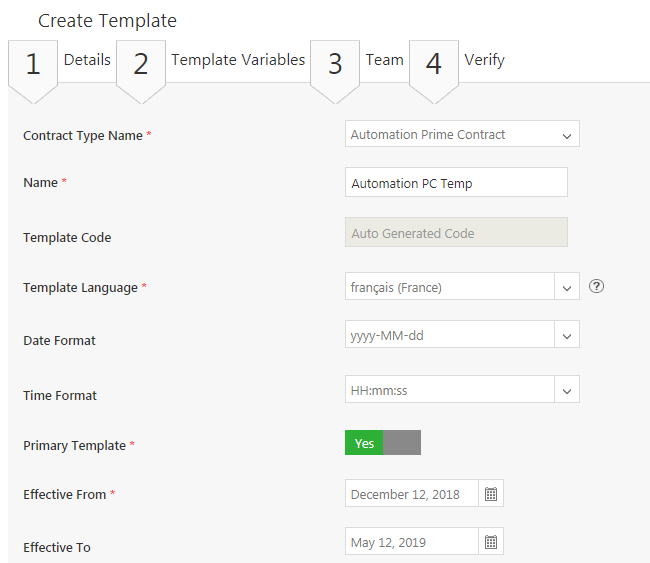Image resolution: width=650 pixels, height=563 pixels.
Task: Open the Time Format dropdown
Action: tap(566, 391)
